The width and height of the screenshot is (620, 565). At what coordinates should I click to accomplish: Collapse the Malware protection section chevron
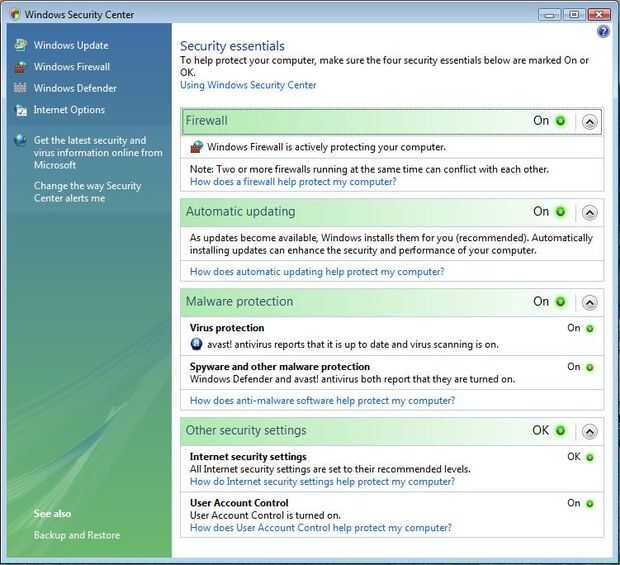[x=589, y=303]
